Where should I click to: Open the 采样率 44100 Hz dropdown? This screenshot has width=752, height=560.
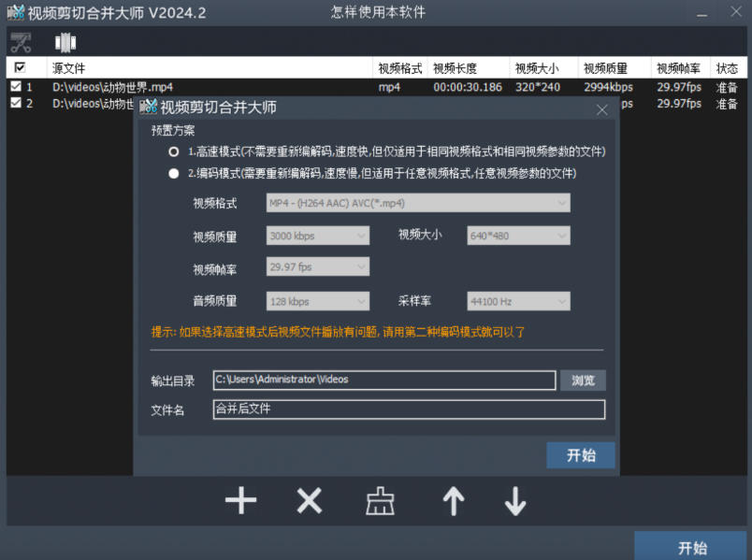point(518,301)
